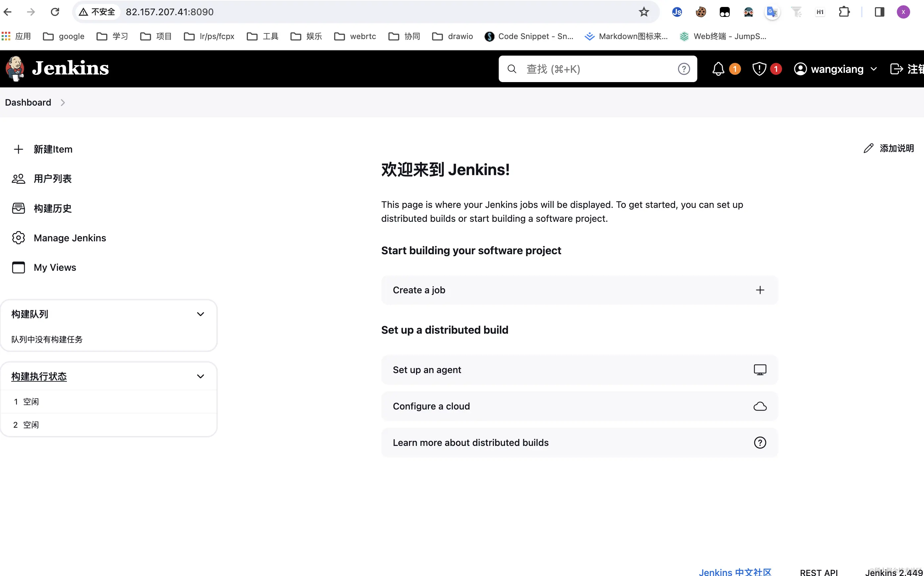Collapse the 构建队列 panel chevron
The height and width of the screenshot is (576, 924).
(x=200, y=314)
